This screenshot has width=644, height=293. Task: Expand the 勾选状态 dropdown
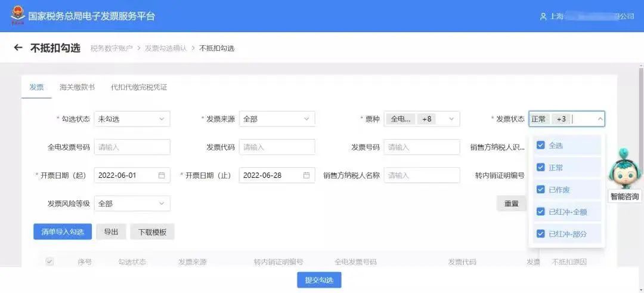point(132,119)
